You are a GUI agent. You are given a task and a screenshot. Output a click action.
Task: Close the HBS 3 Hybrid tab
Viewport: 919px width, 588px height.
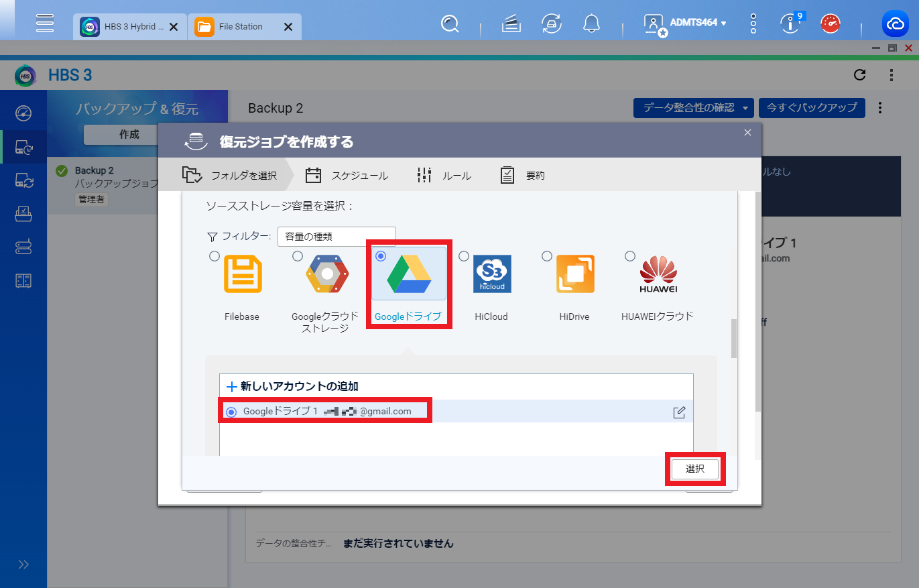[x=174, y=27]
